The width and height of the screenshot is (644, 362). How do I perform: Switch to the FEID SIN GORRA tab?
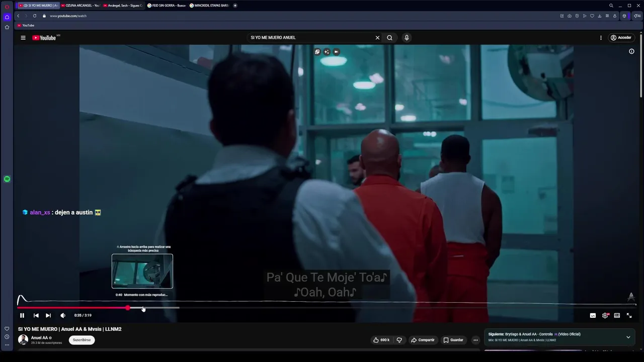pos(167,6)
